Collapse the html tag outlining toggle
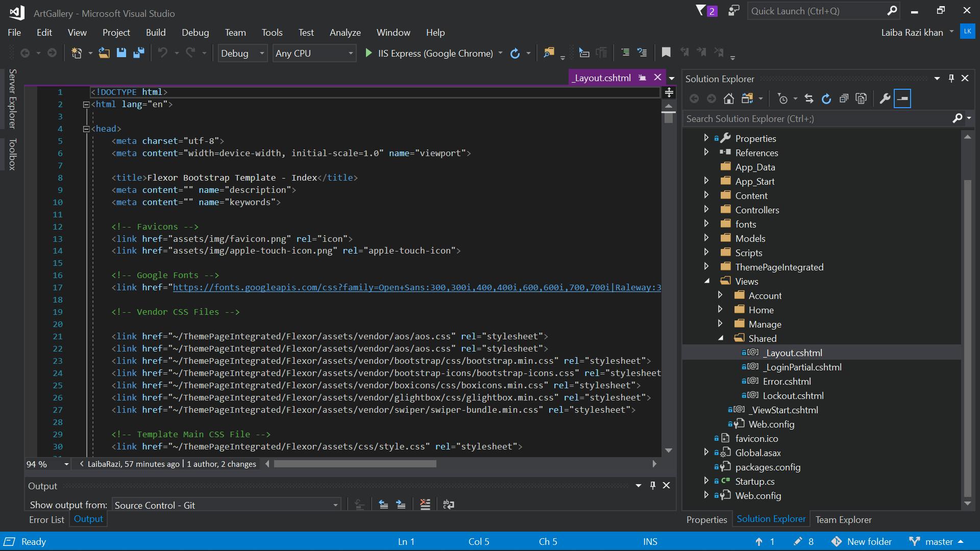The height and width of the screenshot is (551, 980). click(x=86, y=104)
